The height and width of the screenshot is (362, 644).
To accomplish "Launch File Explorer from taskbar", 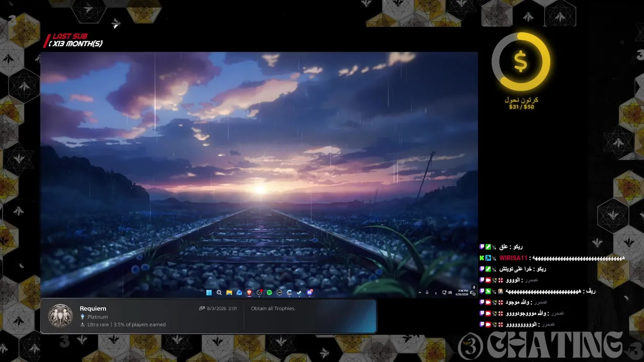I will pos(229,293).
